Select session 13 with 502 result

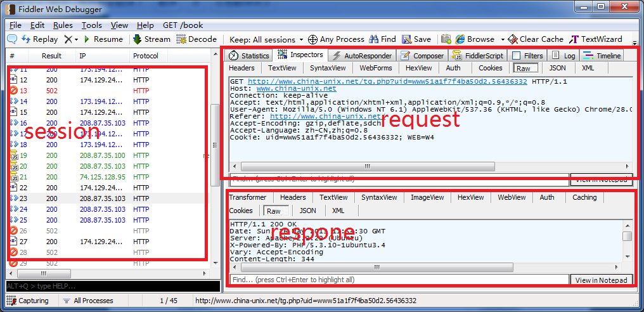(106, 91)
